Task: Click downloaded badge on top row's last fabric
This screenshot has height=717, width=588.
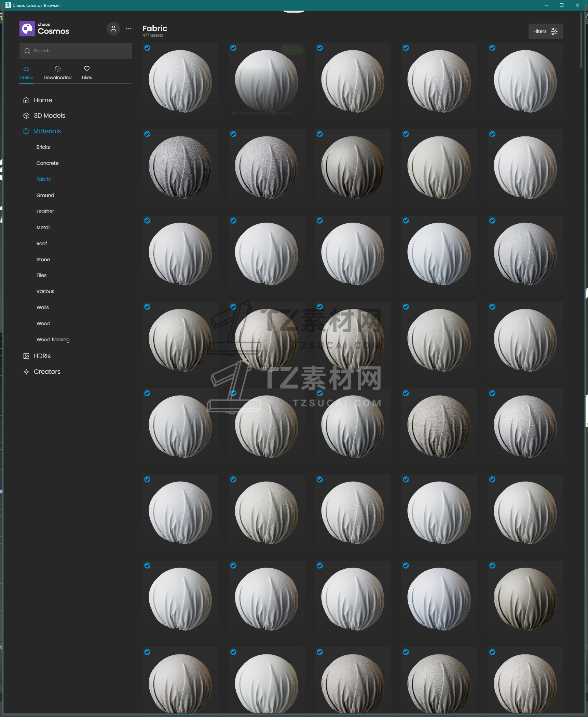Action: click(x=492, y=48)
